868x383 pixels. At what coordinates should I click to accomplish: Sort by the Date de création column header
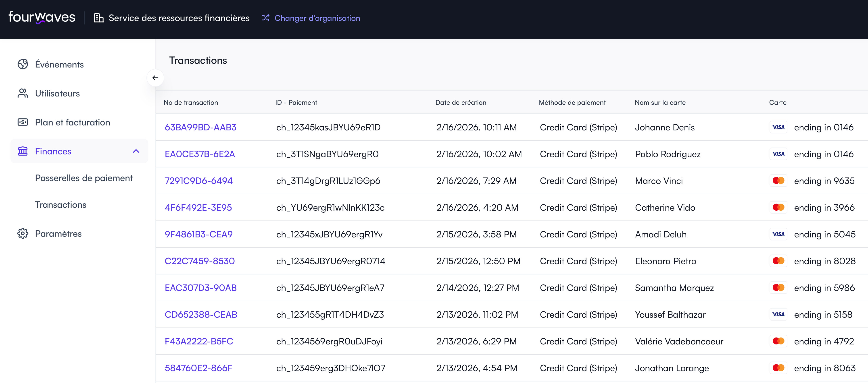(x=461, y=103)
